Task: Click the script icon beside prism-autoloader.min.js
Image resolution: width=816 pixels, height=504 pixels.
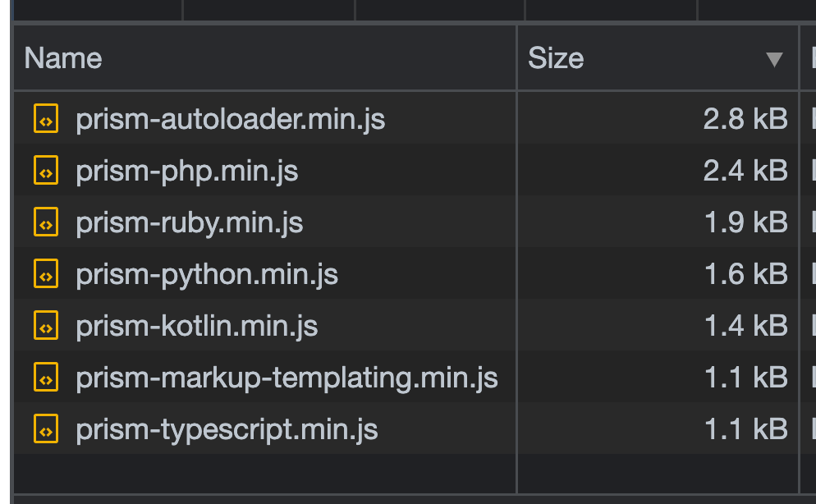Action: coord(46,118)
